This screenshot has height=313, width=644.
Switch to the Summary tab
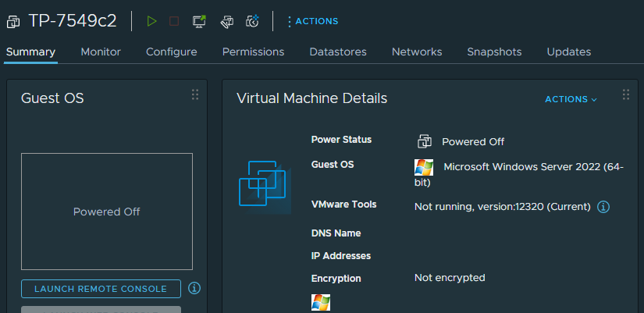(30, 52)
